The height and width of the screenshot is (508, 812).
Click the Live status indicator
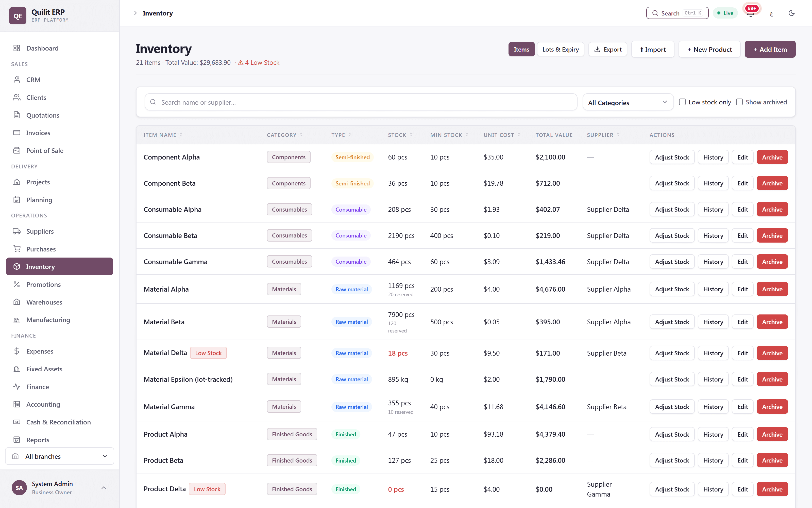(725, 13)
